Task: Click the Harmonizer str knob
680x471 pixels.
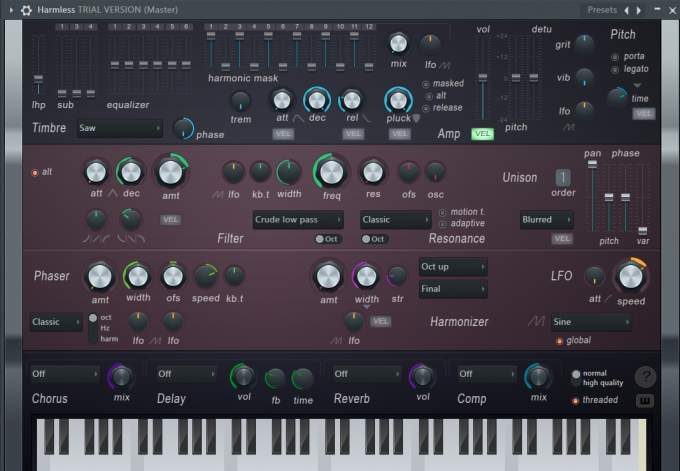Action: (x=397, y=276)
